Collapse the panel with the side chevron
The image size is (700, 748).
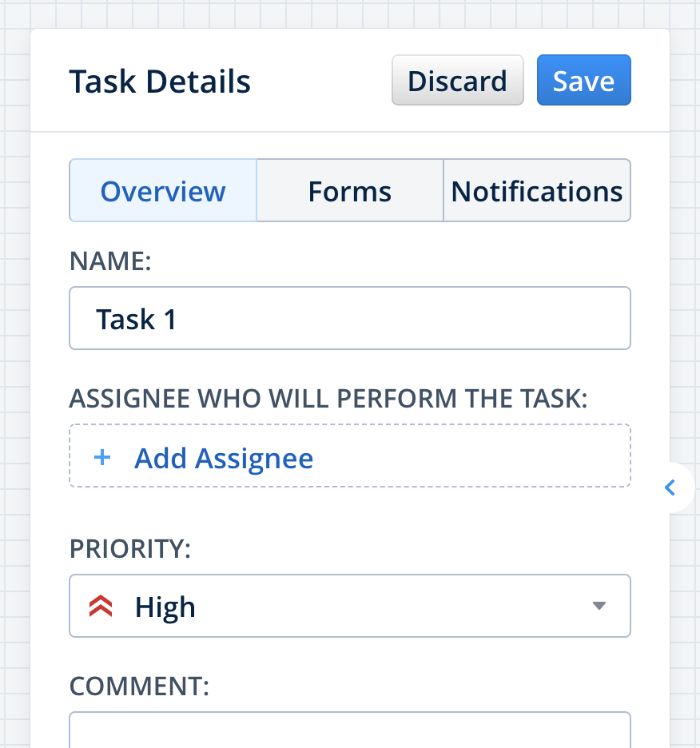(670, 487)
